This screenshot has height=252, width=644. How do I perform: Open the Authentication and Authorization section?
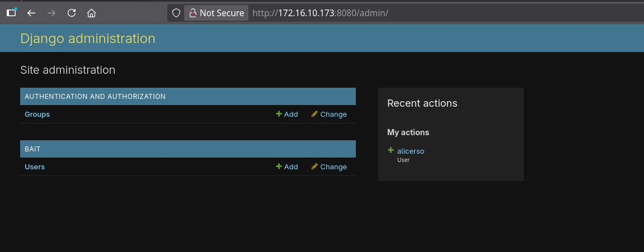coord(95,97)
